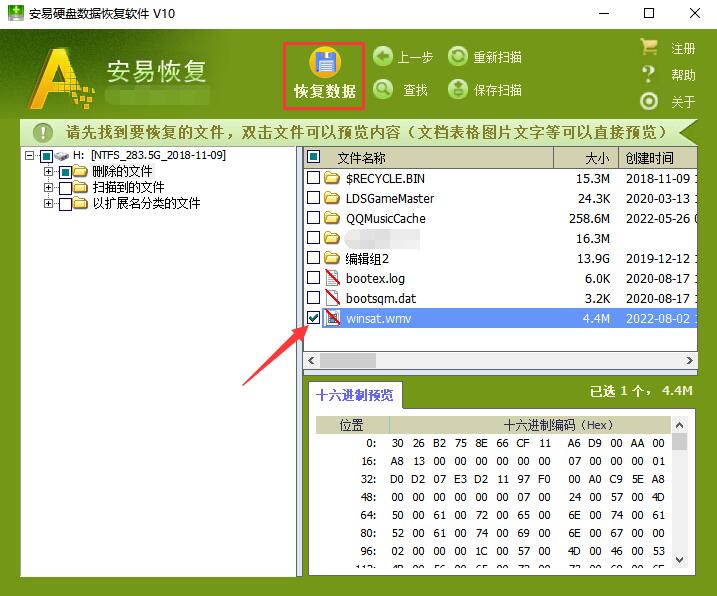Click the 关于 circle icon
717x596 pixels.
pyautogui.click(x=649, y=101)
